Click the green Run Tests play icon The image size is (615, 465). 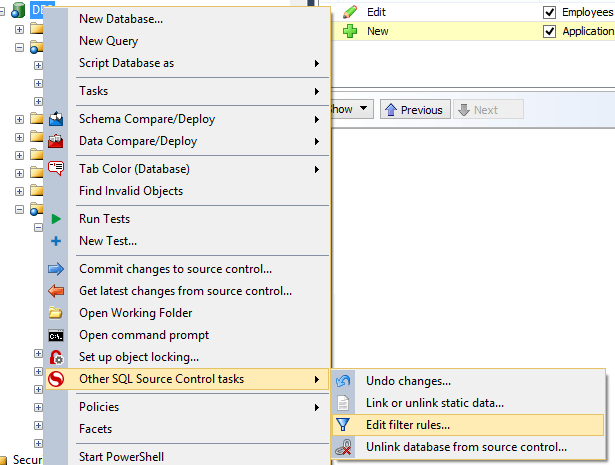(56, 219)
